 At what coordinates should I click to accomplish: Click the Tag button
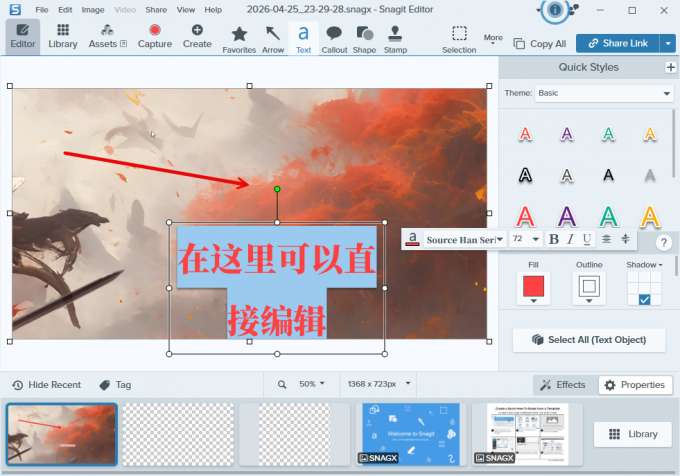point(115,385)
